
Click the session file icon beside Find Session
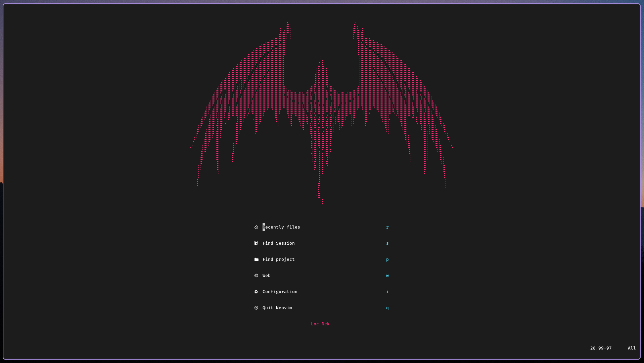coord(256,243)
